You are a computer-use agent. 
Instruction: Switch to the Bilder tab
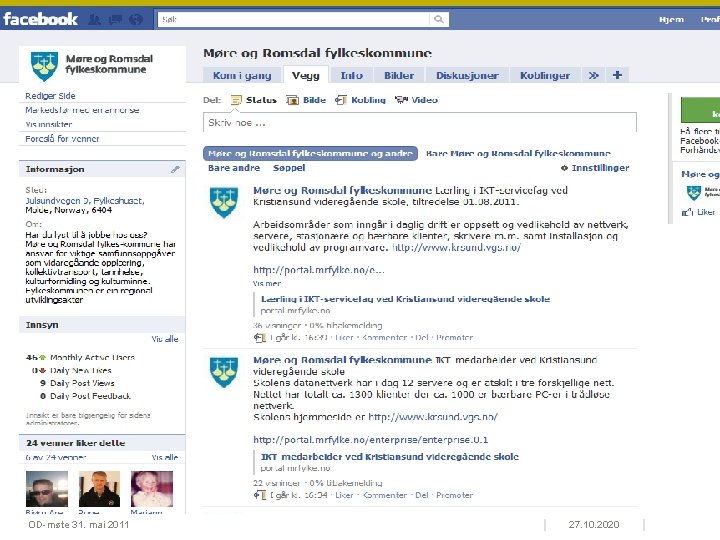point(399,75)
